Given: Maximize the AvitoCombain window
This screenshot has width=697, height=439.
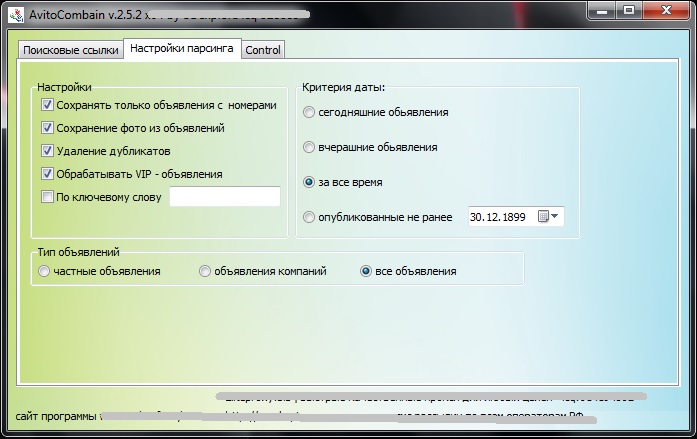Looking at the screenshot, I should [x=627, y=9].
